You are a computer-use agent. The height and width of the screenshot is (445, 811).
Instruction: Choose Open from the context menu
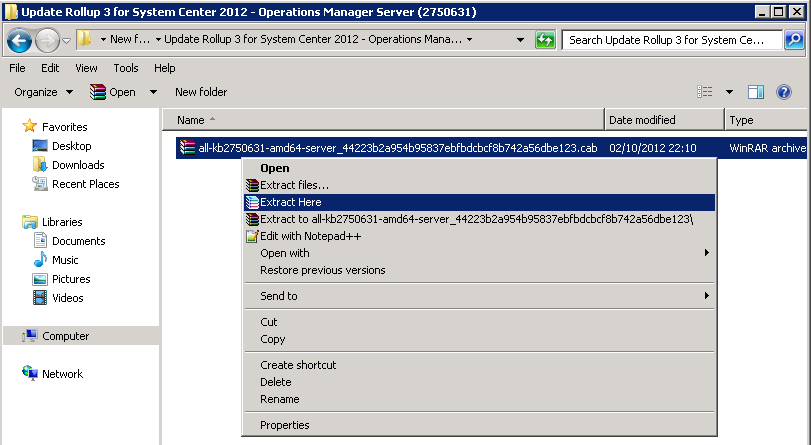point(479,168)
